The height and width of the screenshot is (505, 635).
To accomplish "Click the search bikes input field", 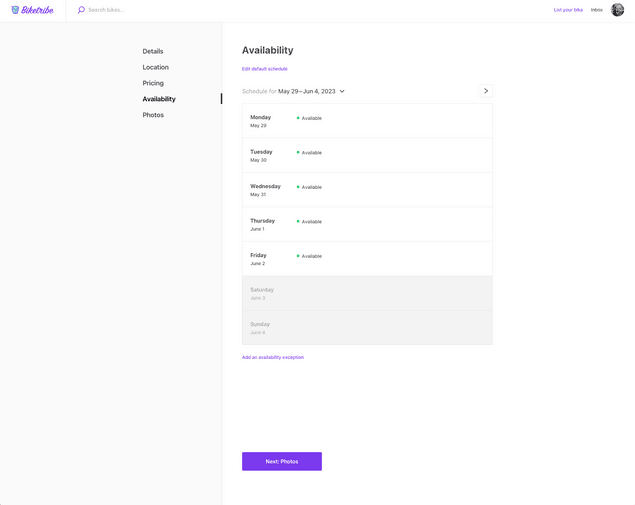I will pyautogui.click(x=130, y=10).
